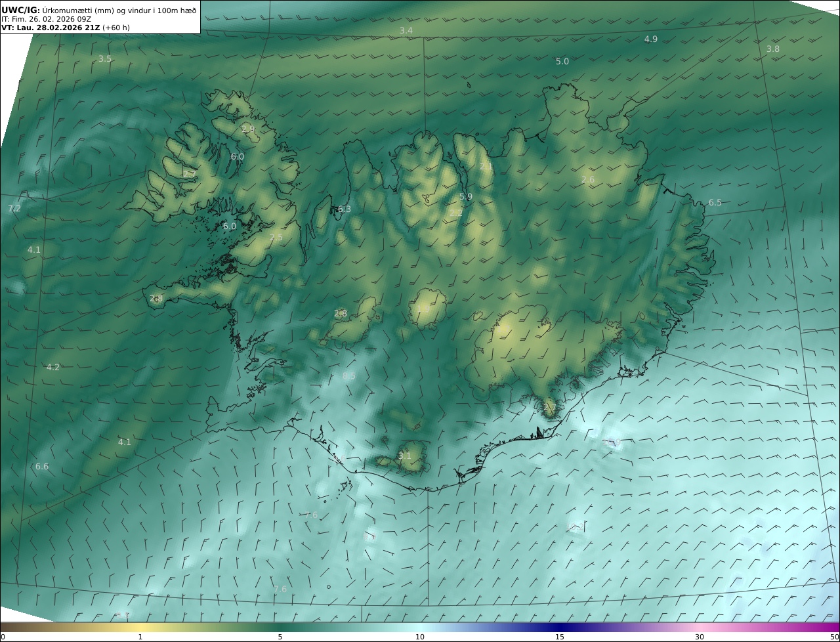
Task: Click the 1.9 value label on the glacier
Action: [423, 309]
